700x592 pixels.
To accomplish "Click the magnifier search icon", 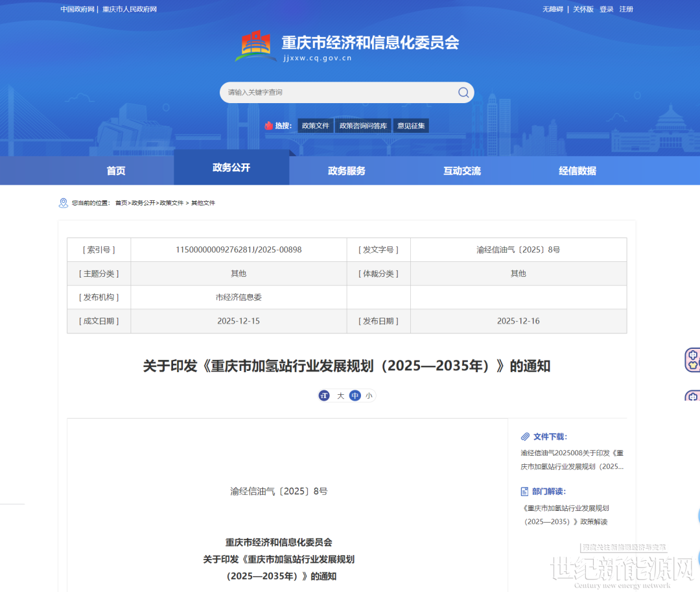I will (x=463, y=93).
